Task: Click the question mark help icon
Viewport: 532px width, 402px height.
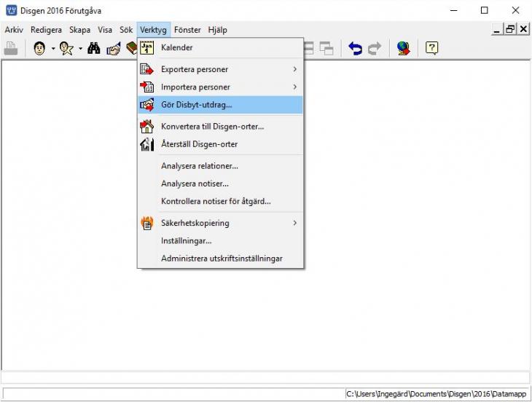Action: pos(431,49)
